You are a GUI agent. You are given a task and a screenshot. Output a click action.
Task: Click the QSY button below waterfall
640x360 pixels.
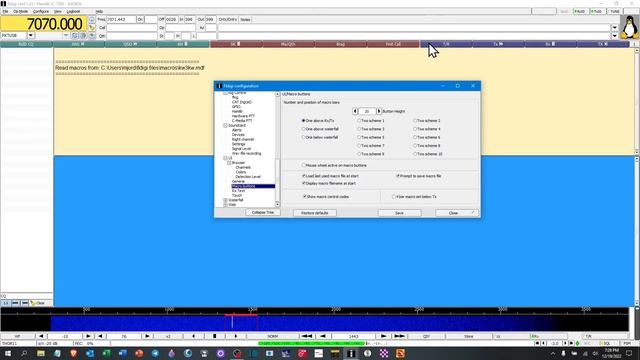point(427,336)
